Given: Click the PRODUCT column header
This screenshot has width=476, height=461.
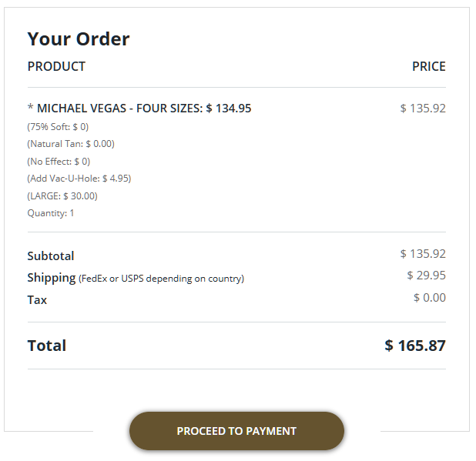Looking at the screenshot, I should click(56, 66).
